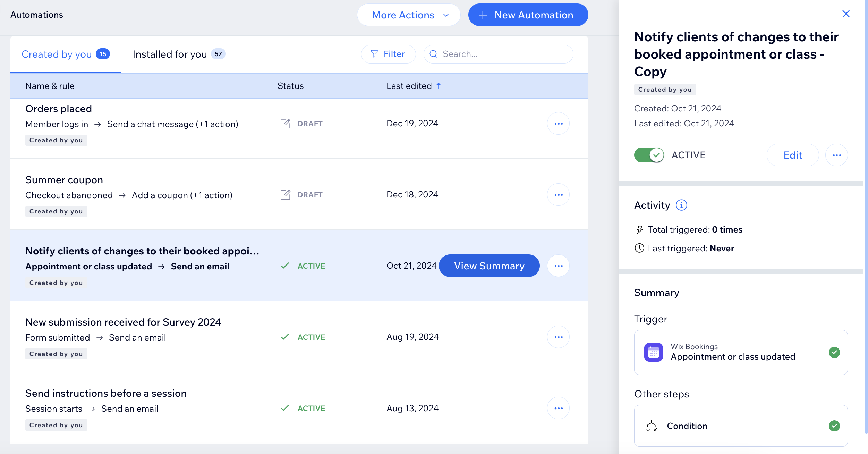Click the draft edit icon on Orders placed
The height and width of the screenshot is (454, 868).
[x=285, y=123]
